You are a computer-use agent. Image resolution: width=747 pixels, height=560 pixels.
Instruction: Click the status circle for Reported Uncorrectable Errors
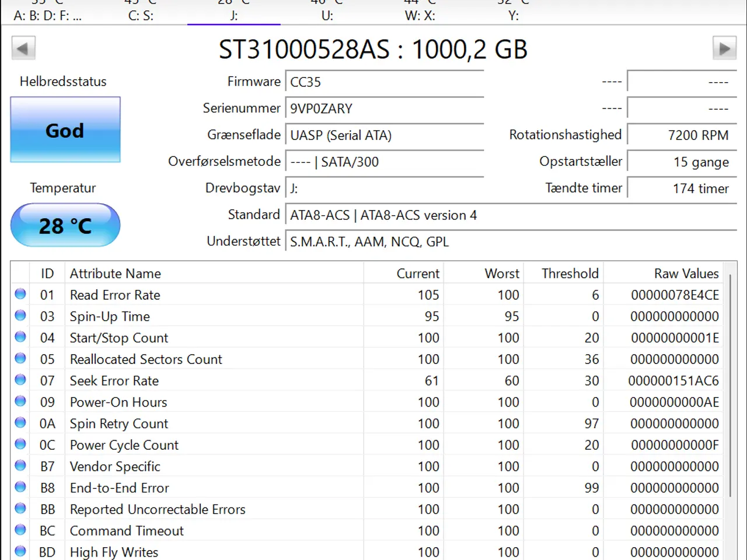coord(20,508)
